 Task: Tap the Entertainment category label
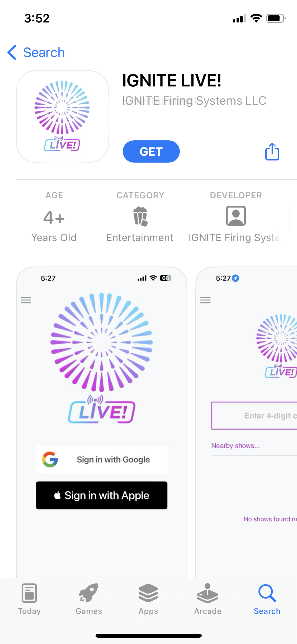click(x=139, y=237)
